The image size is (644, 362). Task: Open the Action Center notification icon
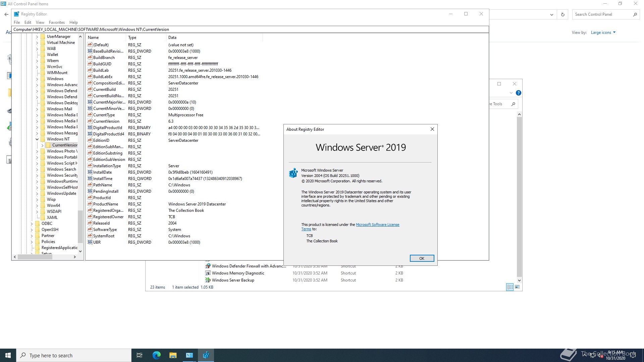click(x=633, y=355)
